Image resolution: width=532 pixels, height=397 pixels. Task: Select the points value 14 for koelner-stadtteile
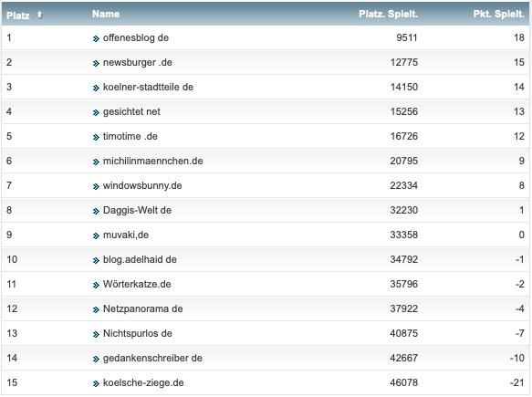click(x=519, y=88)
